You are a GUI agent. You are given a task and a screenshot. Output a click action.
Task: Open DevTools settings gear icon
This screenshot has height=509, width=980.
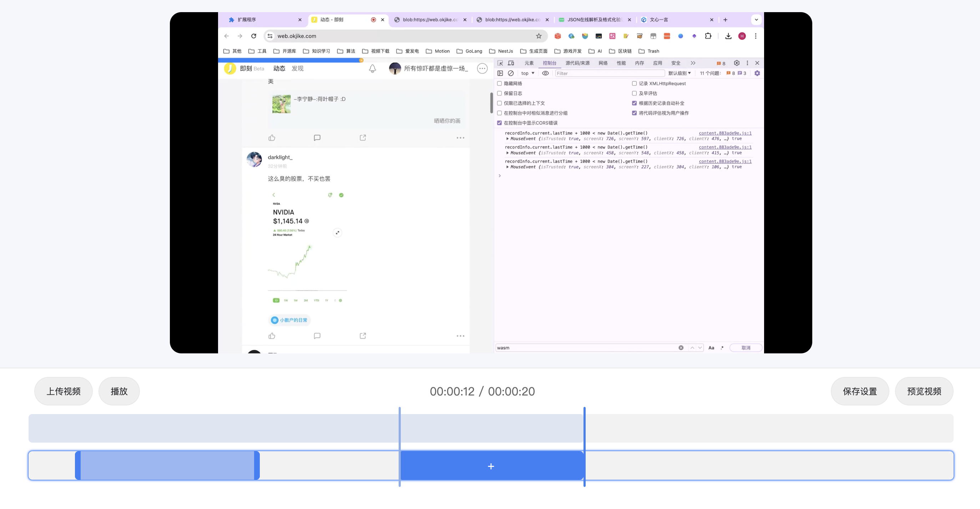[737, 63]
